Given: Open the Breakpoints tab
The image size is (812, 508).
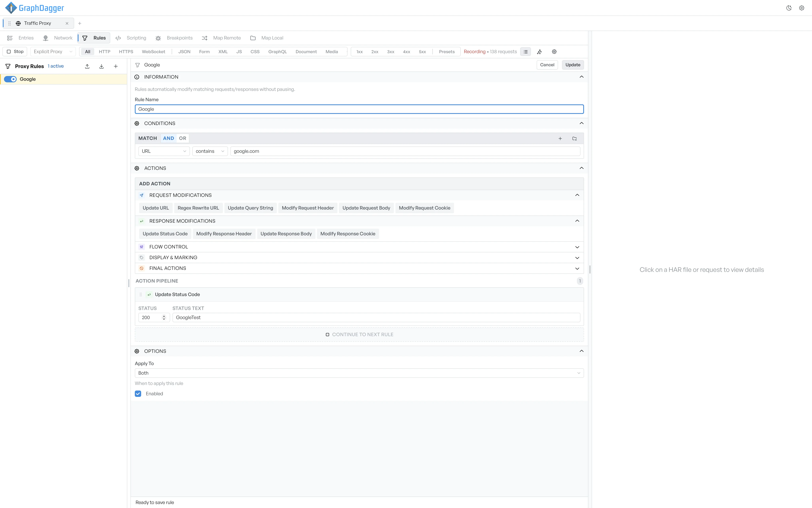Looking at the screenshot, I should coord(174,38).
